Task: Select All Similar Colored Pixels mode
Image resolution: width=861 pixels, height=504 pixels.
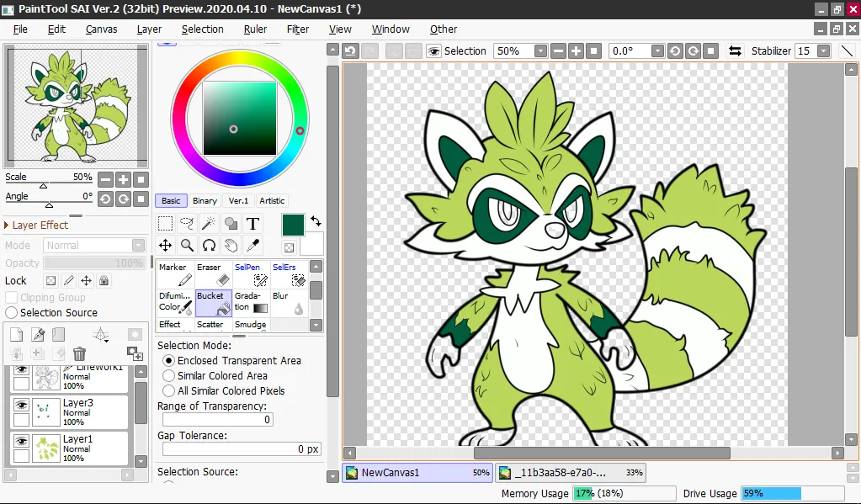Action: point(168,391)
